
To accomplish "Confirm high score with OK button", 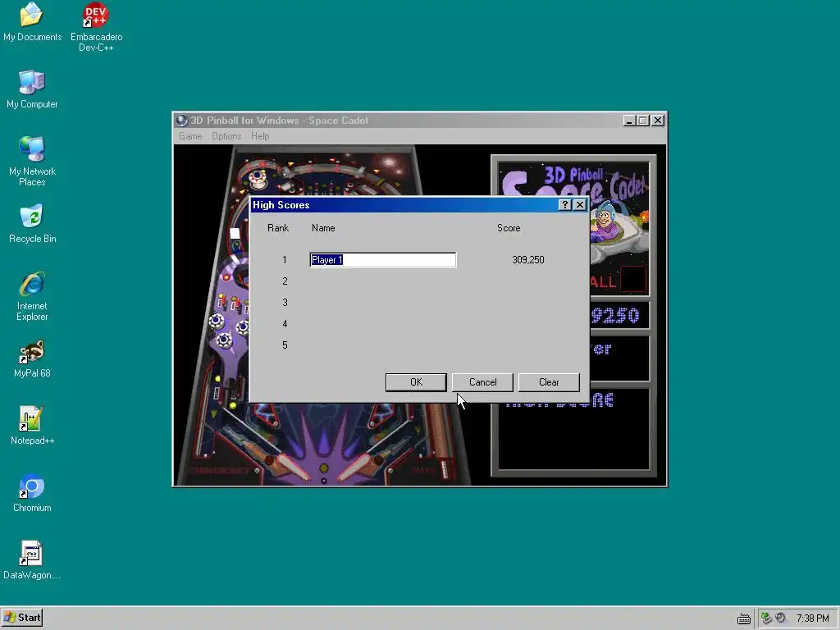I will point(416,382).
